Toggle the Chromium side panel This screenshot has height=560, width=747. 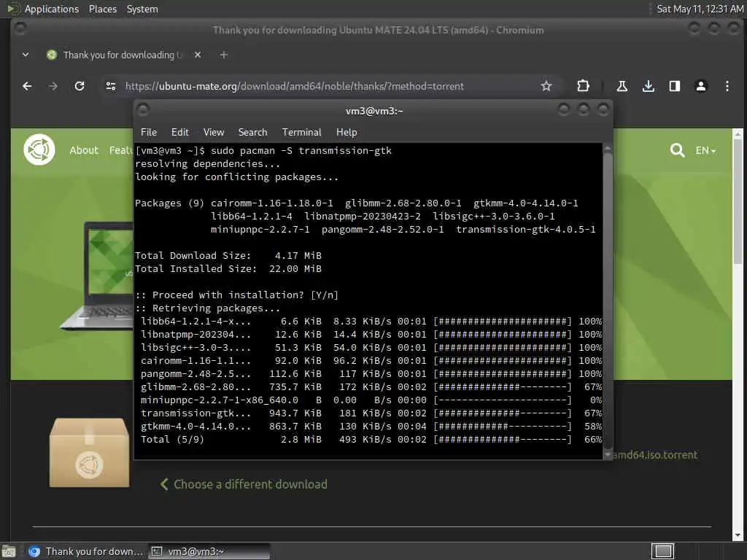[674, 86]
